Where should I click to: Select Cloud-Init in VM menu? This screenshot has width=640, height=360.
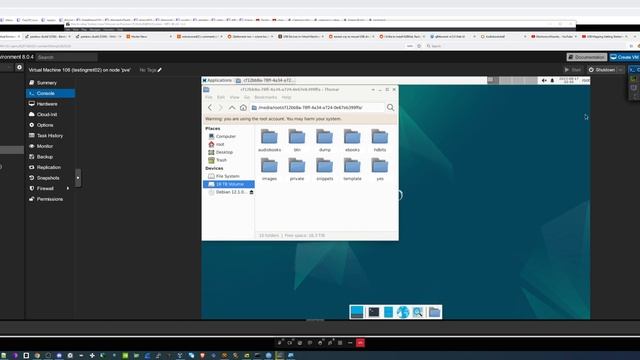pyautogui.click(x=50, y=115)
